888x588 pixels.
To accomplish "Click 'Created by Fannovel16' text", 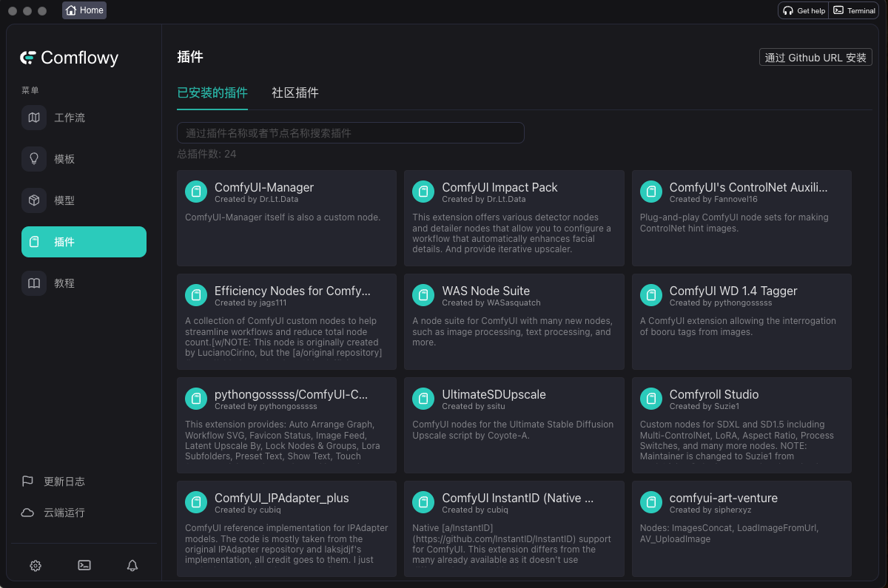I will click(713, 200).
